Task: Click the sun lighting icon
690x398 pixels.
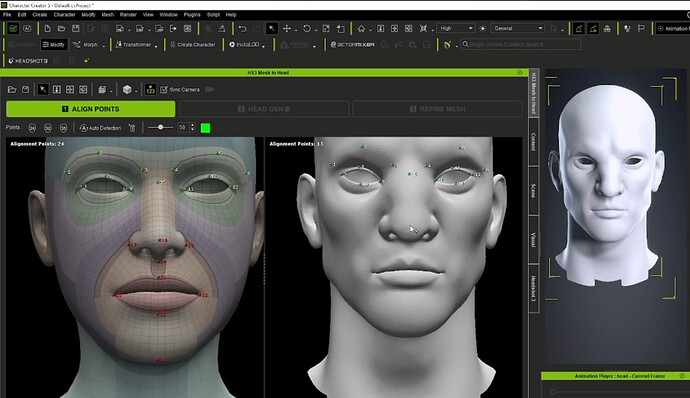Action: (x=483, y=29)
